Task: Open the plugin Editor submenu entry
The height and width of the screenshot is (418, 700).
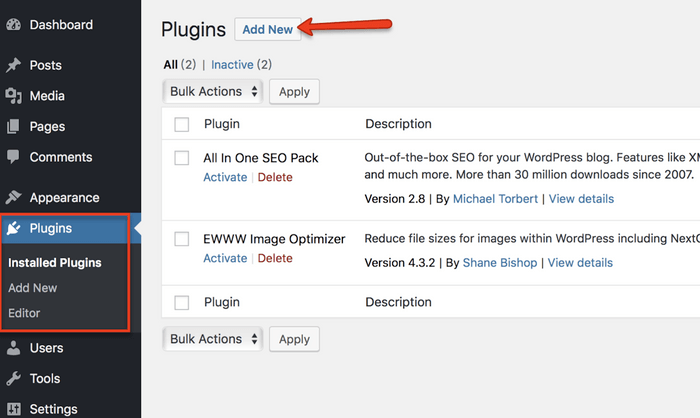Action: click(24, 313)
